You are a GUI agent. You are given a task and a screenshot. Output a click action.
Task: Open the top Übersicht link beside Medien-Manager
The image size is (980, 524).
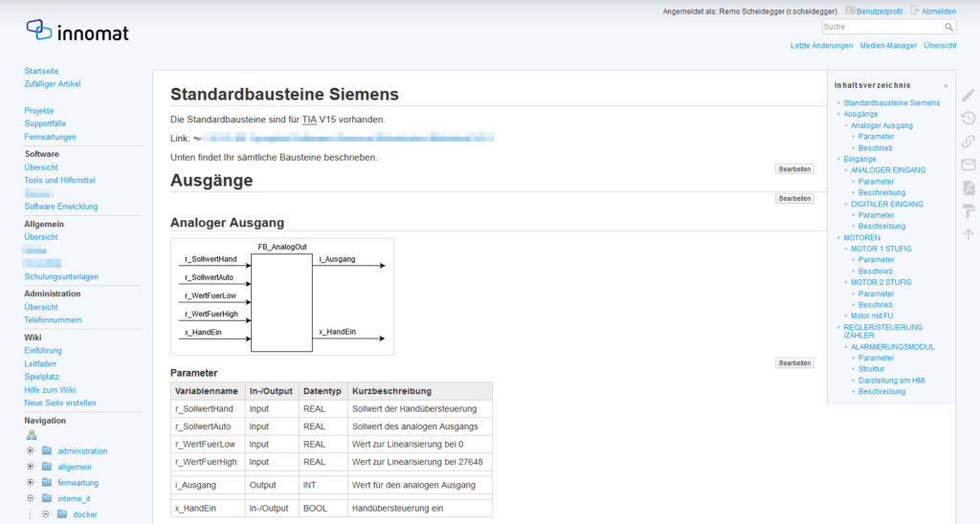pos(940,46)
